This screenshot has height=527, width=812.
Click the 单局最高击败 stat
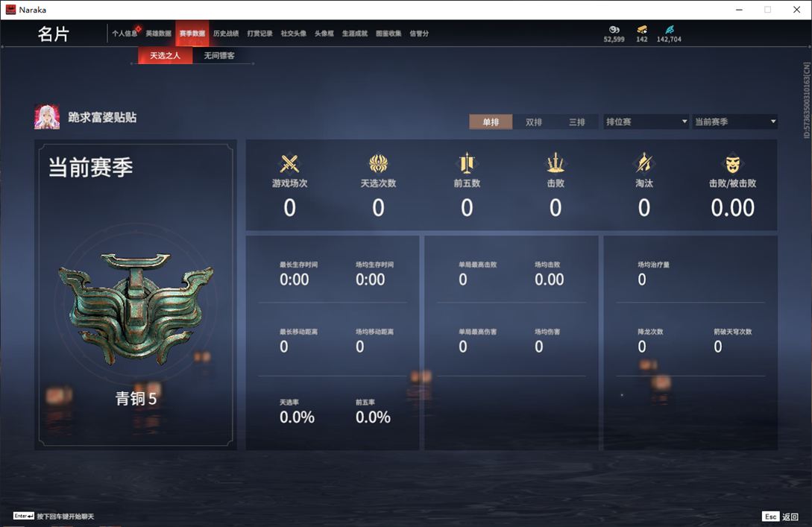point(477,274)
